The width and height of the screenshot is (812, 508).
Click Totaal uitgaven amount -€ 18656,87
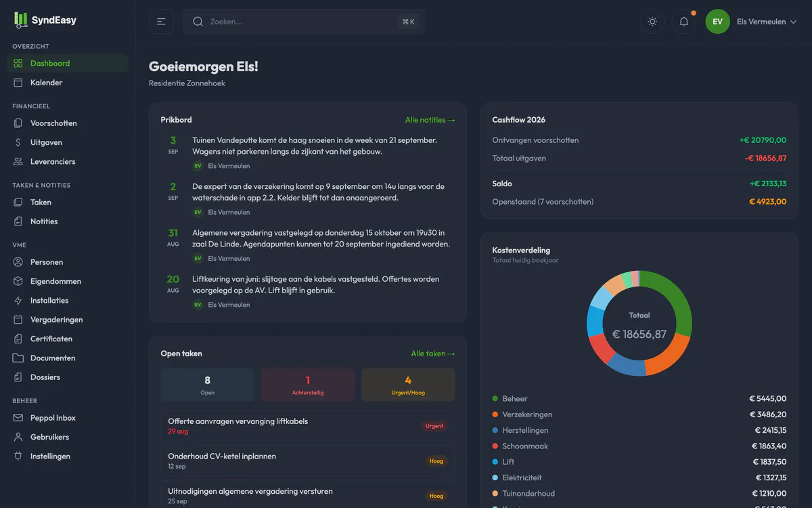click(x=766, y=158)
